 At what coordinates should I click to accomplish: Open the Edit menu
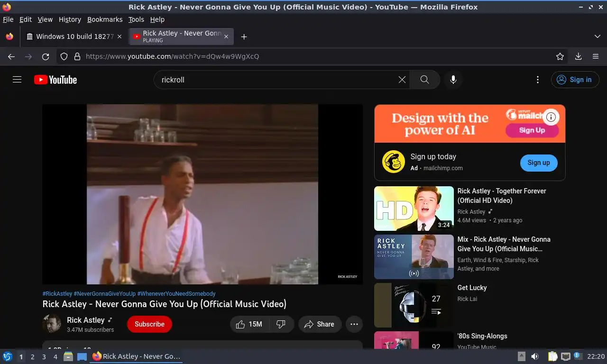point(26,19)
